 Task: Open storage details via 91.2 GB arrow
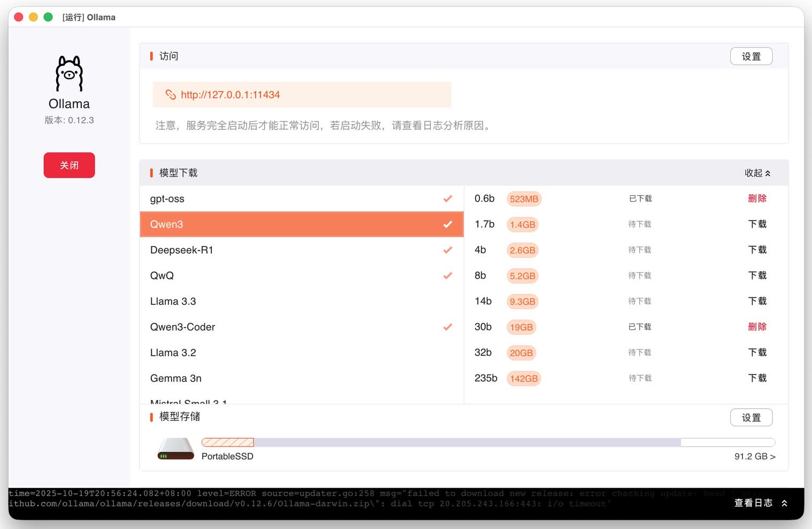755,456
